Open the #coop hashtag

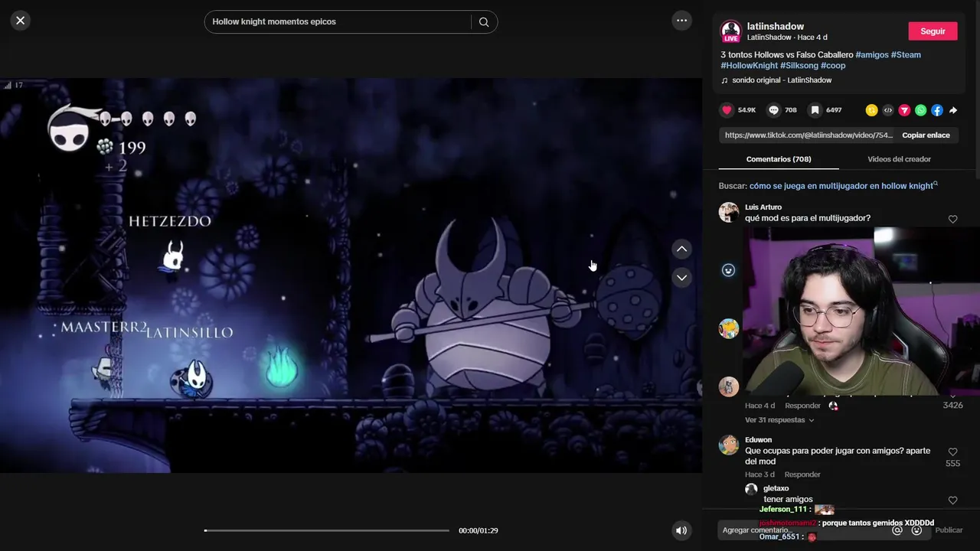[x=833, y=66]
